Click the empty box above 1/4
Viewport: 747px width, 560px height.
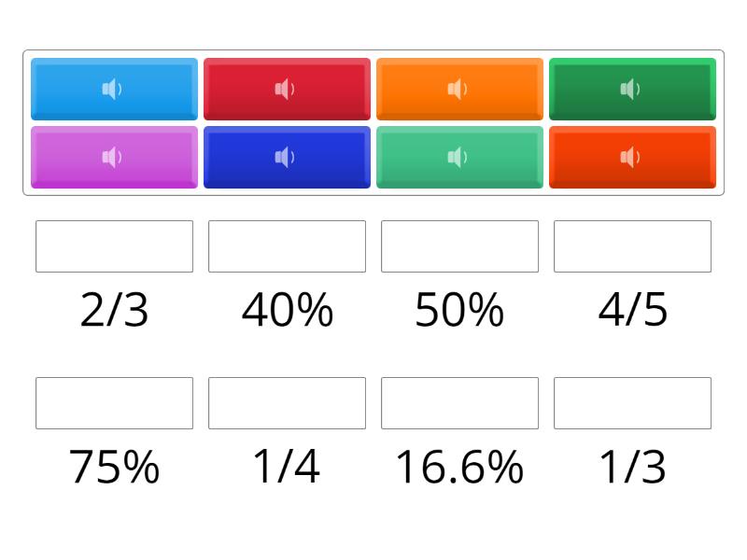(x=287, y=403)
